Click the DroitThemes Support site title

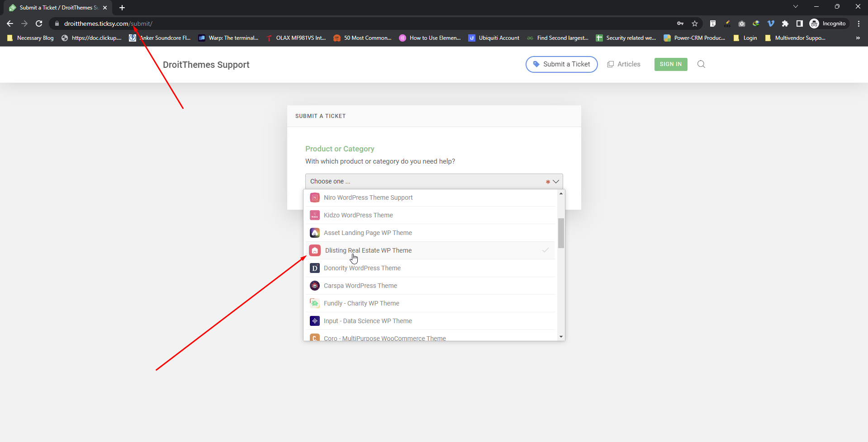pyautogui.click(x=206, y=65)
